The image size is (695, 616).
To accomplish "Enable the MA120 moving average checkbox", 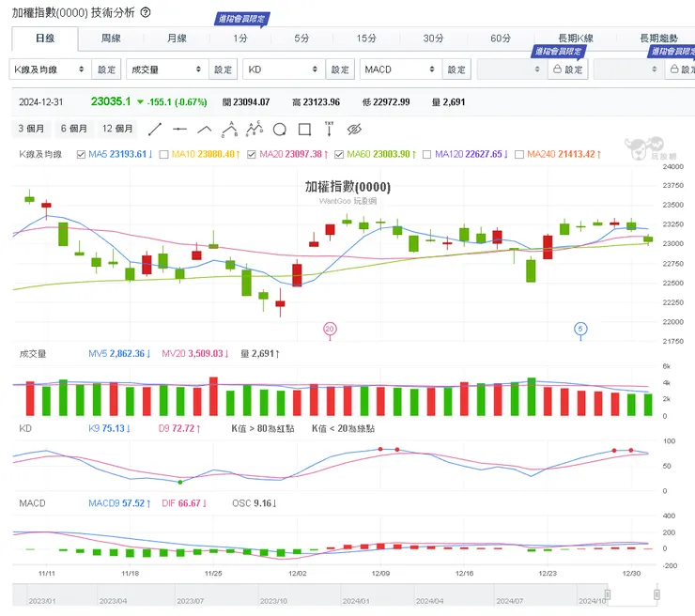I will [426, 154].
